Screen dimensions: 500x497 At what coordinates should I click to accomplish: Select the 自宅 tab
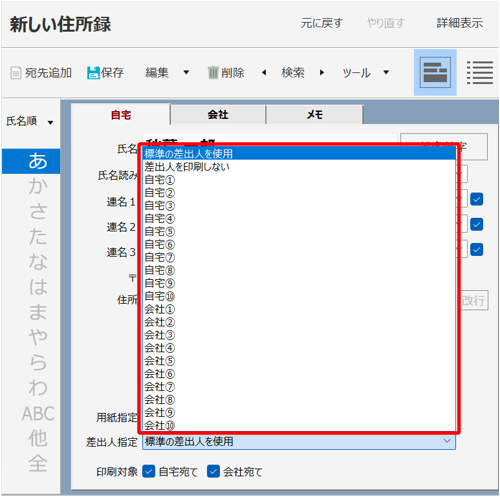click(x=121, y=115)
